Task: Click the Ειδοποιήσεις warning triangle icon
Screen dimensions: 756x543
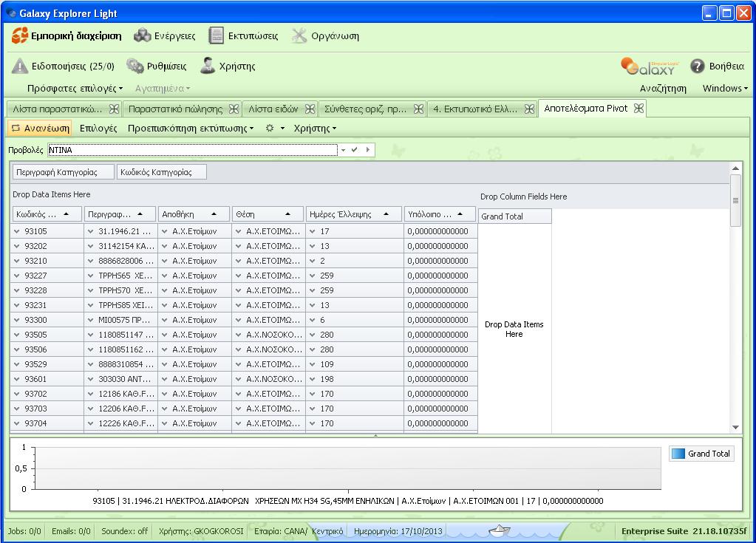Action: point(20,66)
